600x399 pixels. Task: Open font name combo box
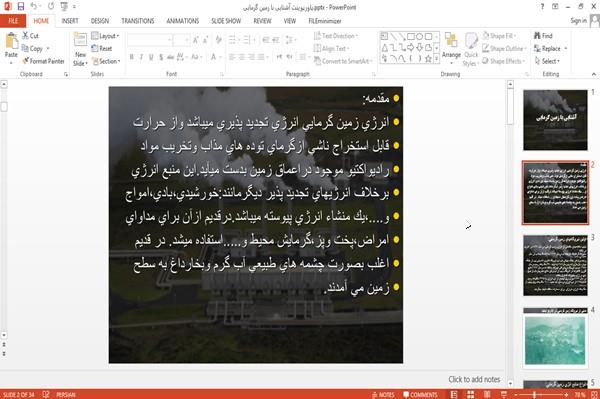tap(149, 40)
